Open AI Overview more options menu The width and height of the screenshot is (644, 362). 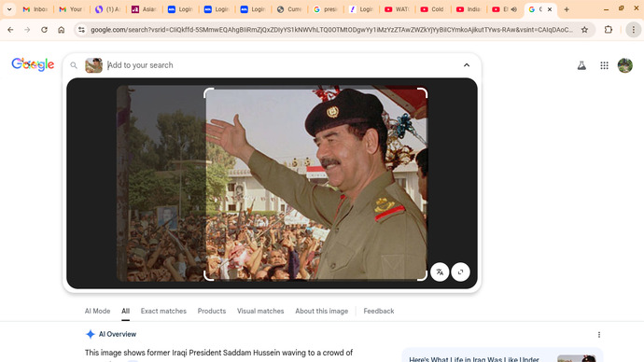(599, 335)
